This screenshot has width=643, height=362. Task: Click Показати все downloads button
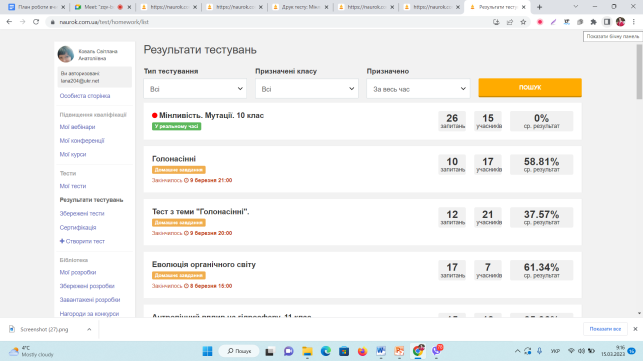tap(605, 329)
